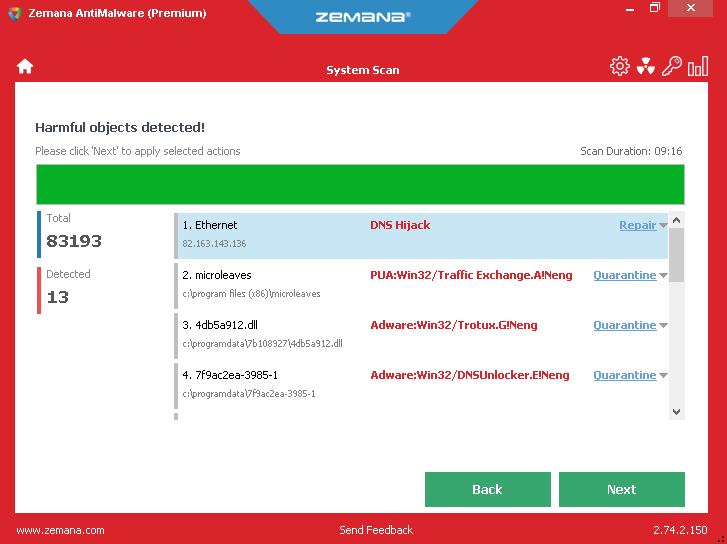Select the '3. 4db5a912.dll' result row
Viewport: 727px width, 544px height.
[421, 336]
